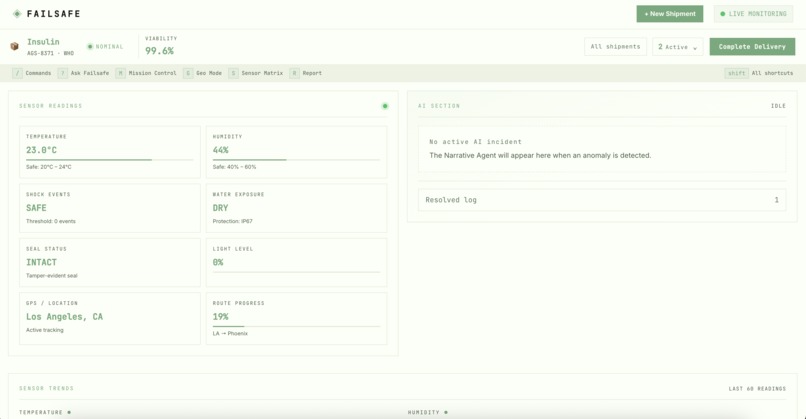
Task: Click the New Shipment button
Action: 670,14
